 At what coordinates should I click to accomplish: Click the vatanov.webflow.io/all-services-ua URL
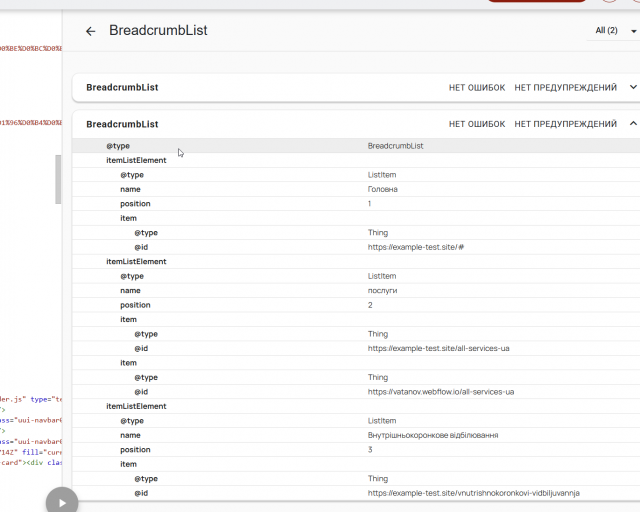441,392
